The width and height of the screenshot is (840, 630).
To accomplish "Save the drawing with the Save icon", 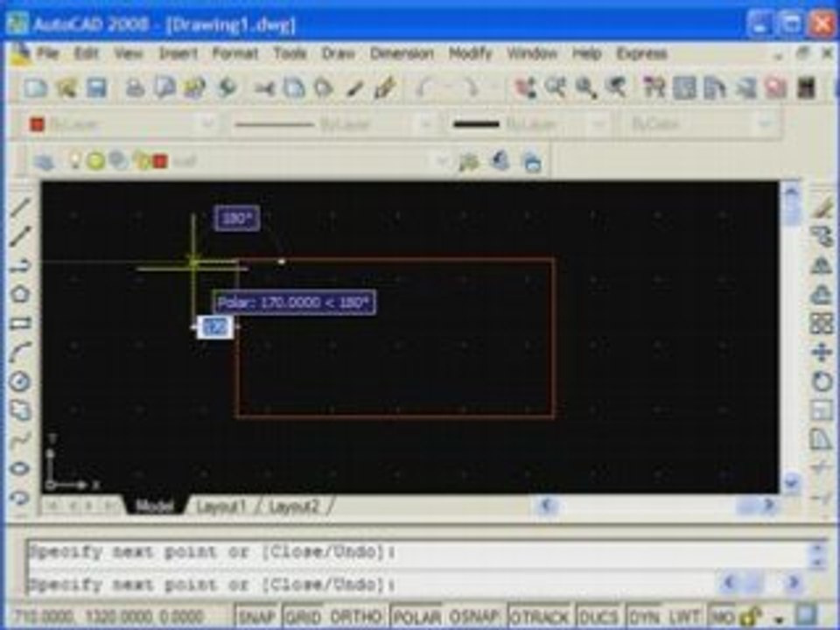I will tap(97, 87).
